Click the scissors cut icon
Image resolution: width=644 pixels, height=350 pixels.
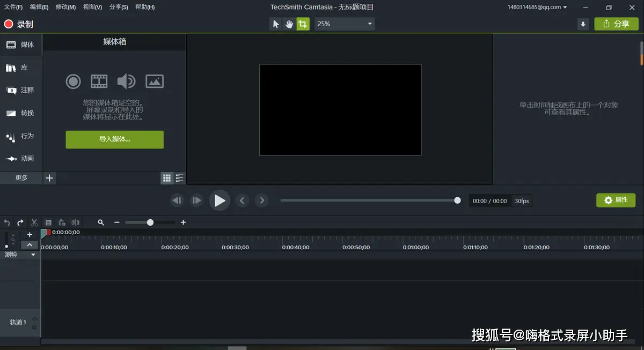point(34,222)
